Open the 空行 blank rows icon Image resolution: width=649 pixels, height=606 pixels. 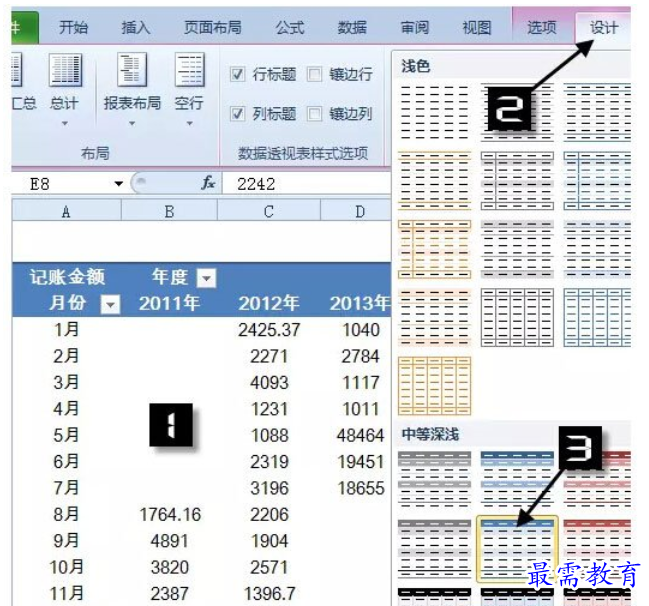coord(189,69)
